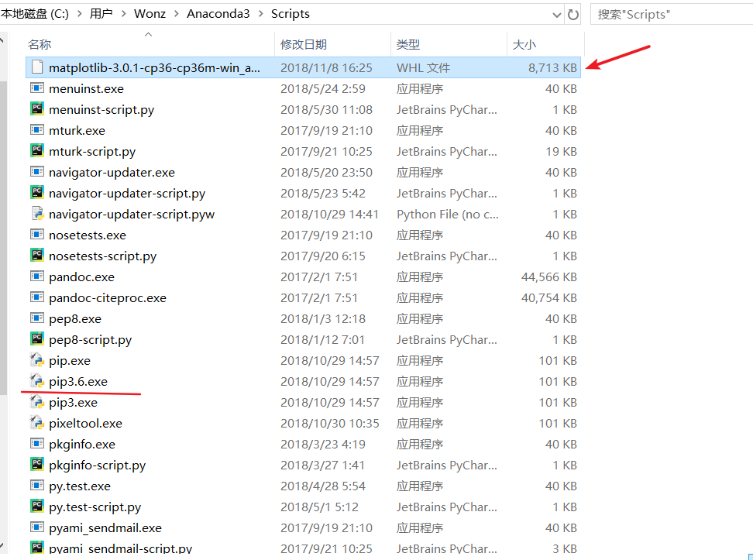
Task: Click the search Scripts input field
Action: [672, 15]
